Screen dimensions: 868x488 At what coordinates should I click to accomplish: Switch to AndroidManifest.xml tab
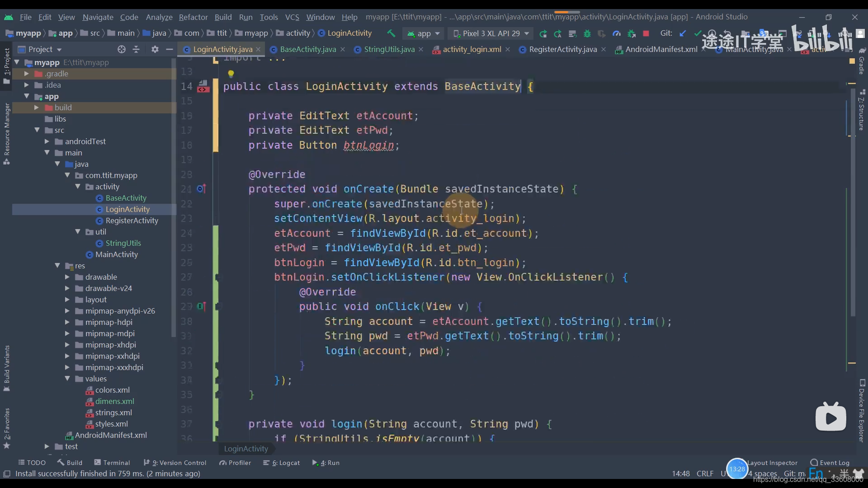click(661, 49)
